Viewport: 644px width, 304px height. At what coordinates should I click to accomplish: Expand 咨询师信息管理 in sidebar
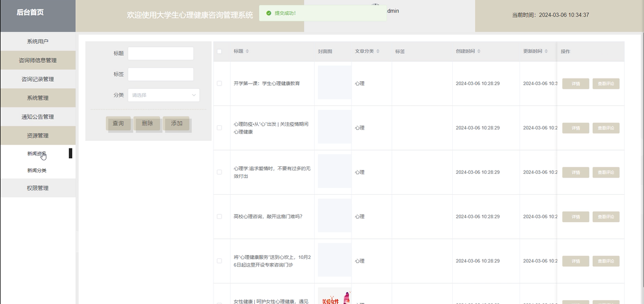point(38,60)
